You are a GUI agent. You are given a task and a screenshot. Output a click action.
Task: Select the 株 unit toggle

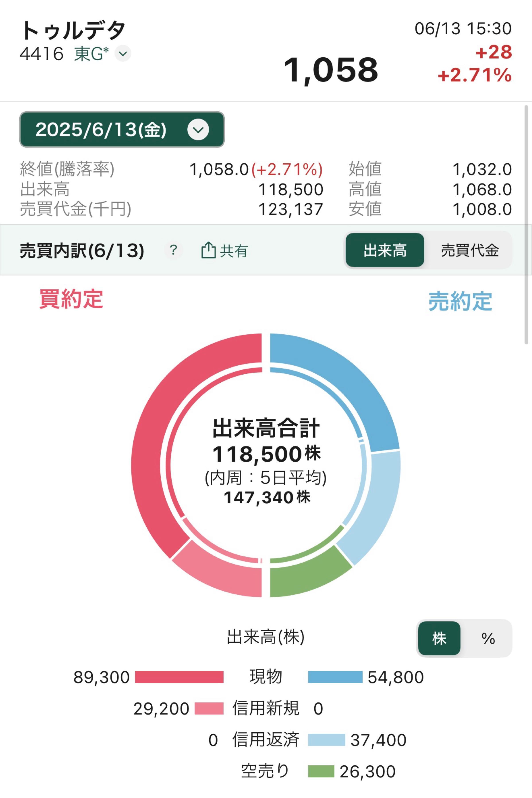pos(439,638)
